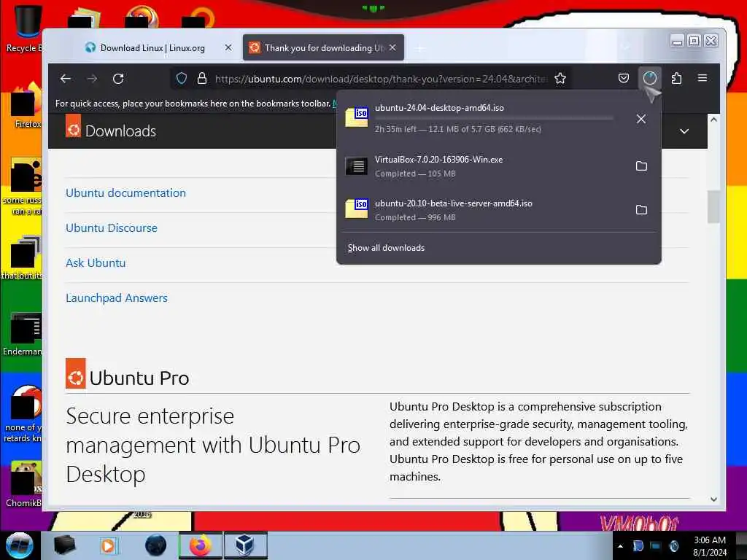The height and width of the screenshot is (560, 747).
Task: Bookmark this page with the star icon
Action: pyautogui.click(x=560, y=78)
